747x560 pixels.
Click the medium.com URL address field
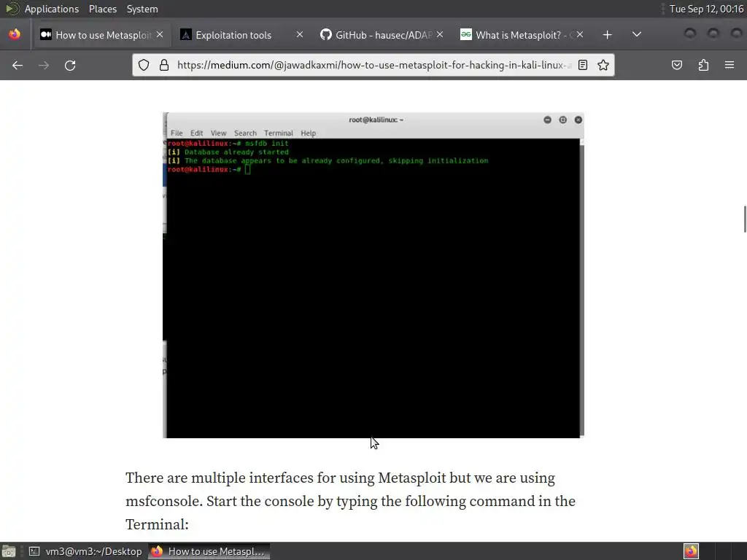point(374,65)
